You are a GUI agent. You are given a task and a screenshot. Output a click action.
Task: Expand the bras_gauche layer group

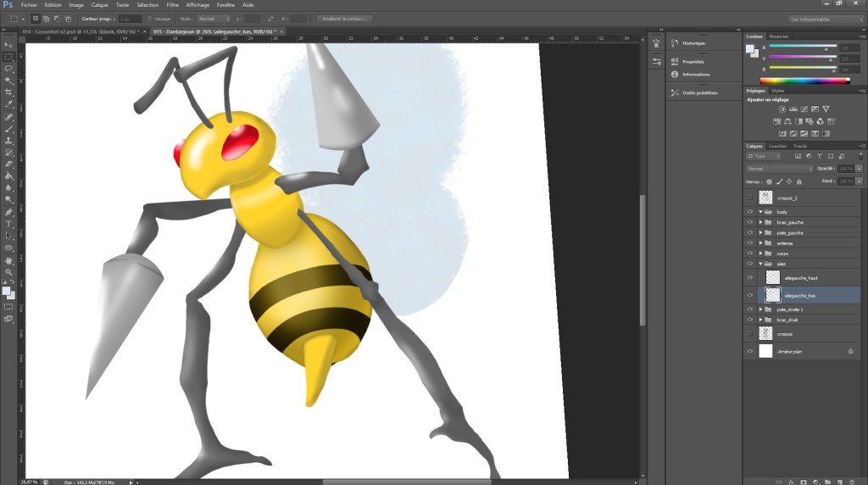760,222
